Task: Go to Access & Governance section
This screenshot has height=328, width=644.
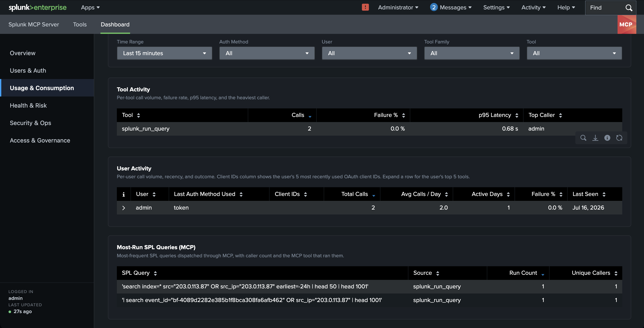Action: tap(47, 140)
